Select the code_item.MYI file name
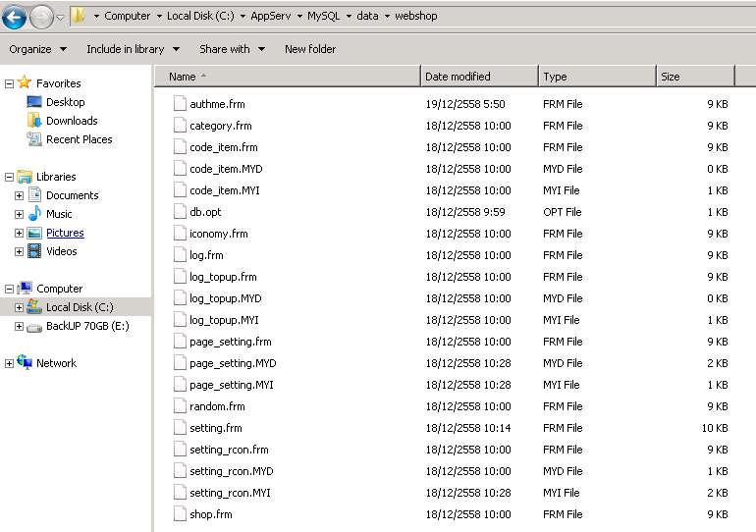 click(x=225, y=190)
